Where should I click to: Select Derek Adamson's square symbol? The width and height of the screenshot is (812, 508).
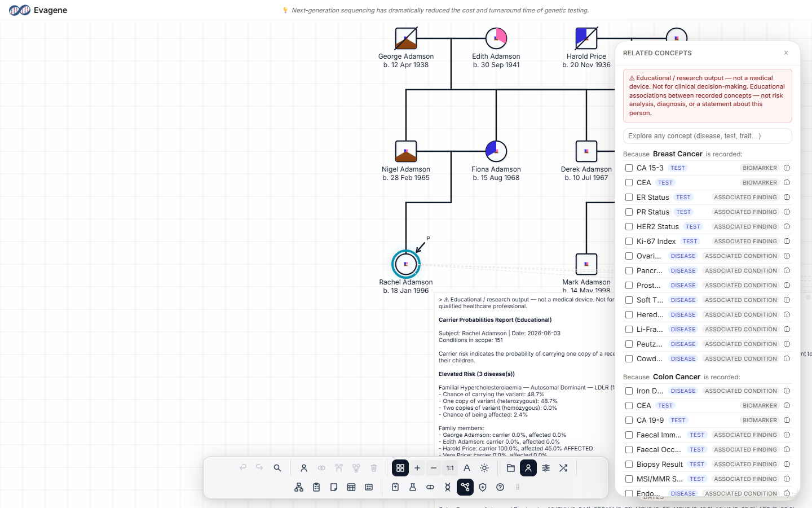(586, 151)
